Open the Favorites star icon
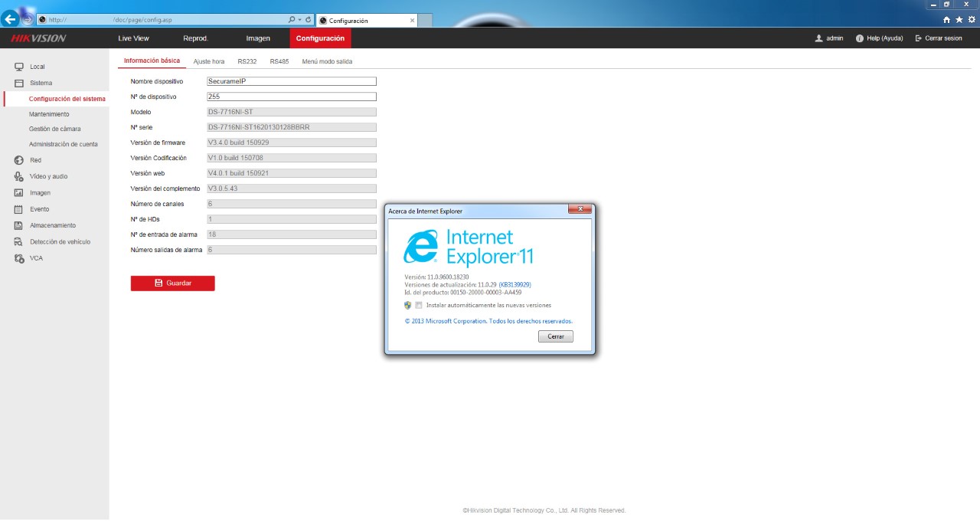The width and height of the screenshot is (980, 531). pos(959,20)
